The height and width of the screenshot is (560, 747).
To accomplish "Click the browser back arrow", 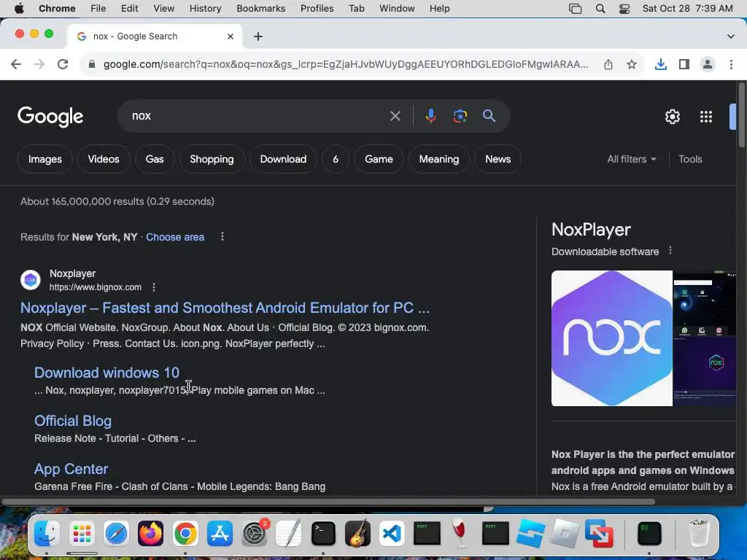I will click(x=16, y=64).
